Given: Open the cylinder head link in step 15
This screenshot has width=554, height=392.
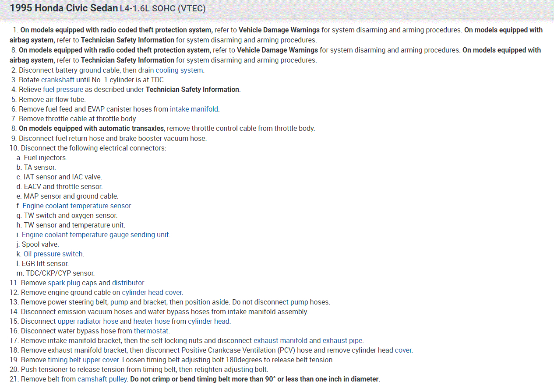Looking at the screenshot, I should [x=208, y=321].
